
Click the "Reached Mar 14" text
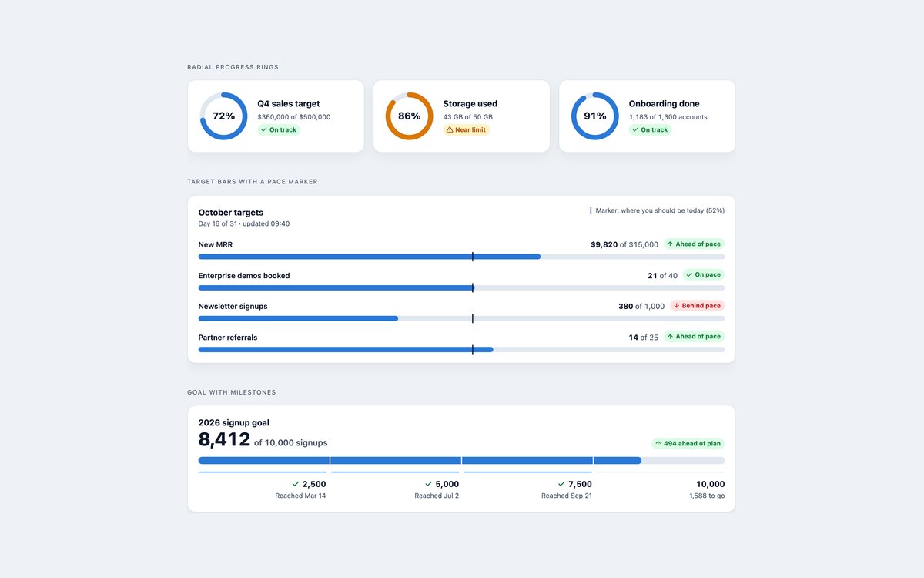[x=300, y=496]
